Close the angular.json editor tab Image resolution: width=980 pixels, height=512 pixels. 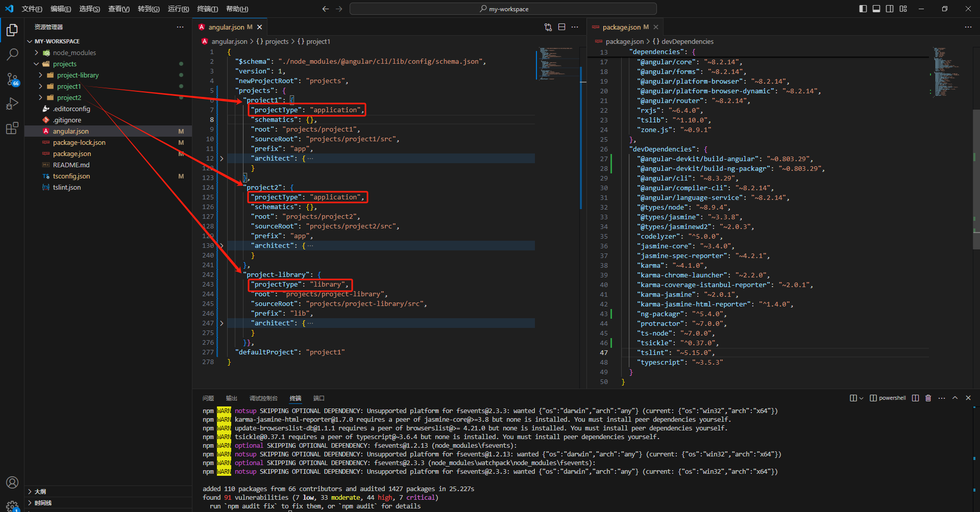pyautogui.click(x=260, y=27)
